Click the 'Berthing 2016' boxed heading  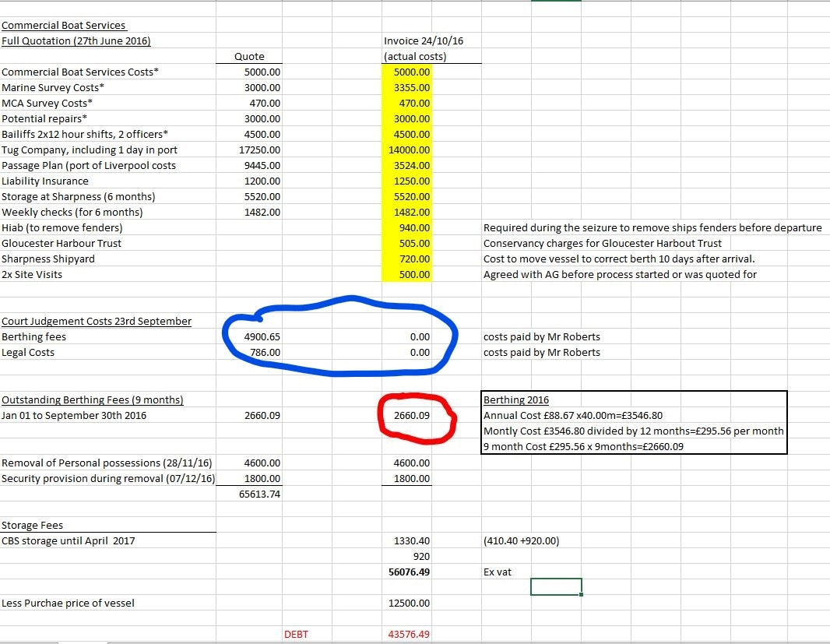pyautogui.click(x=516, y=399)
